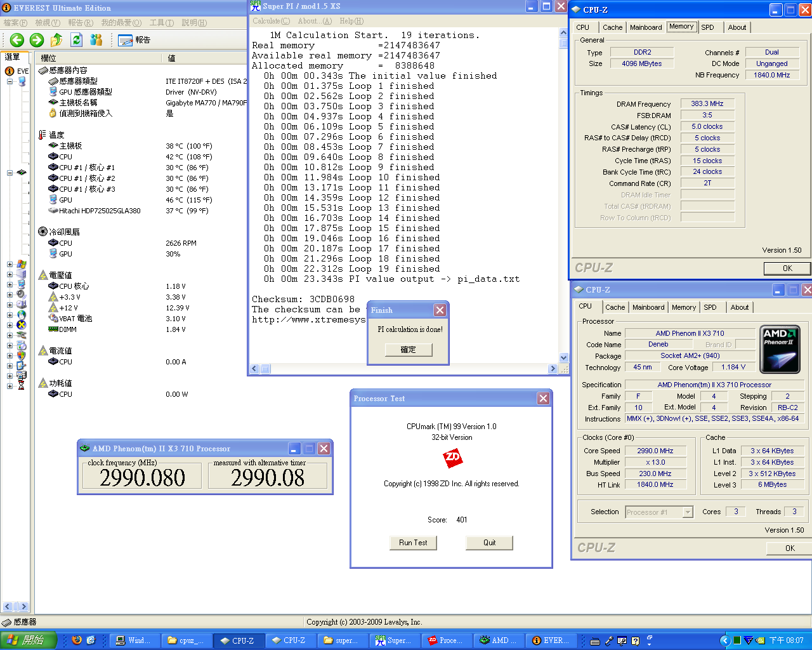This screenshot has height=650, width=812.
Task: Click Super PI vertical scrollbar down arrow
Action: [563, 358]
